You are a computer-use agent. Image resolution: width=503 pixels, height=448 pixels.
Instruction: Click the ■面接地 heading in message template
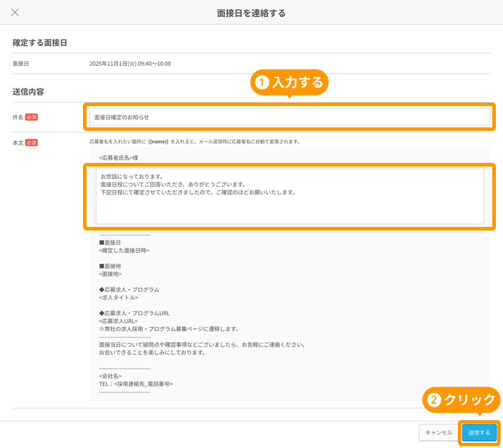(110, 266)
